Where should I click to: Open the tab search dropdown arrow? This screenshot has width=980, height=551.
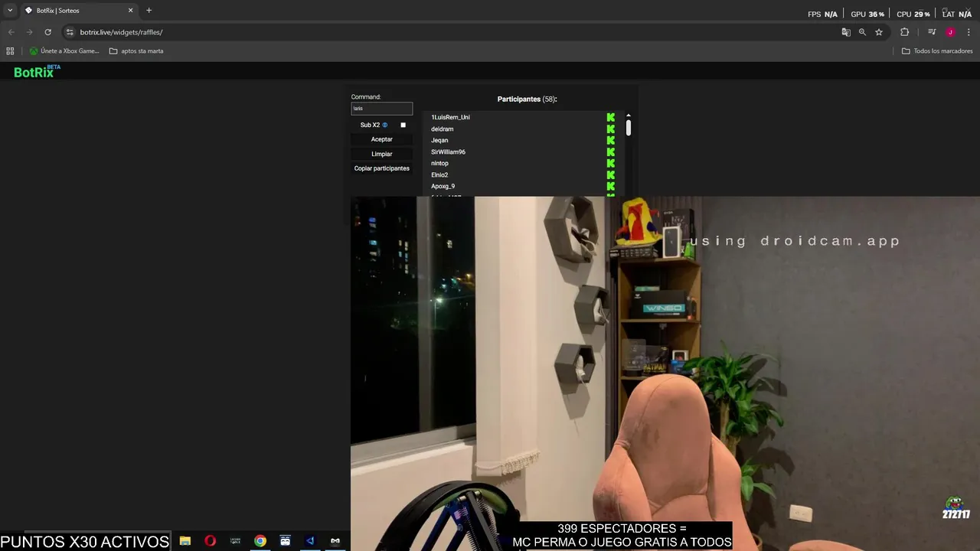click(x=10, y=11)
